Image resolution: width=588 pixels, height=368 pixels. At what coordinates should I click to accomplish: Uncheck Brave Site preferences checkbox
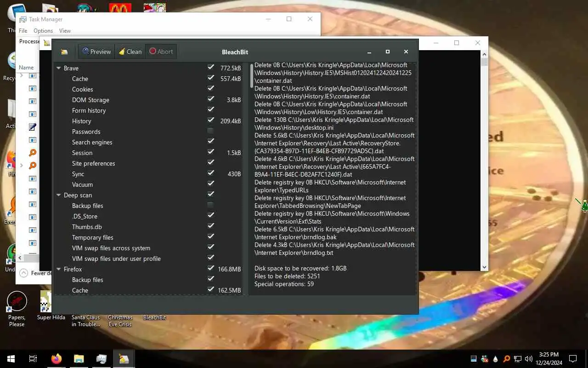point(211,162)
